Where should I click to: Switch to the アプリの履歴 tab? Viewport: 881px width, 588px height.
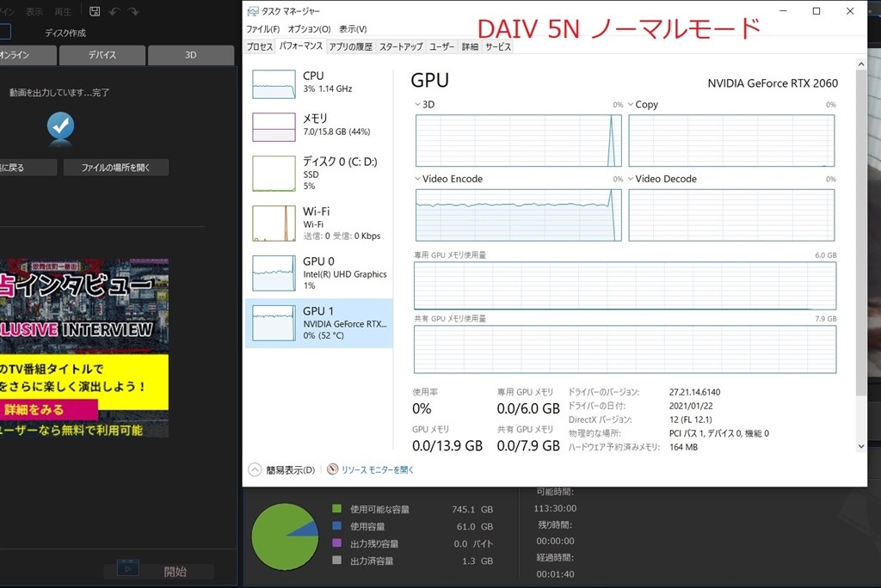[x=351, y=46]
